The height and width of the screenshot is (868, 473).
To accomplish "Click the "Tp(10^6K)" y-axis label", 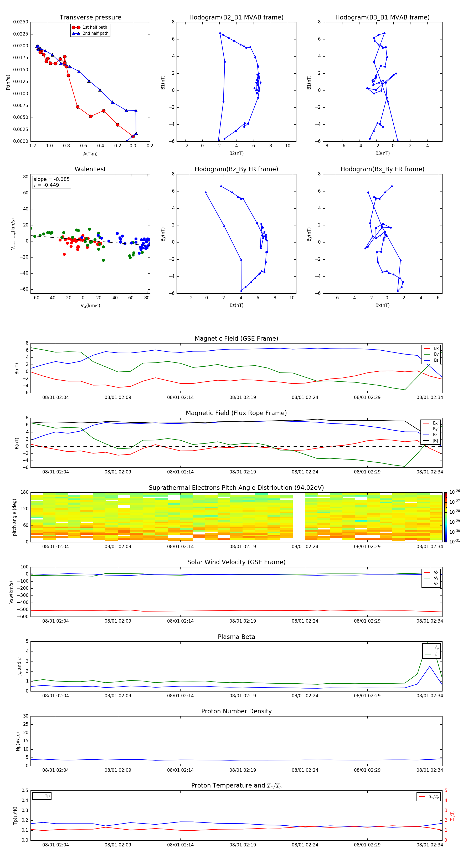I will coord(16,815).
